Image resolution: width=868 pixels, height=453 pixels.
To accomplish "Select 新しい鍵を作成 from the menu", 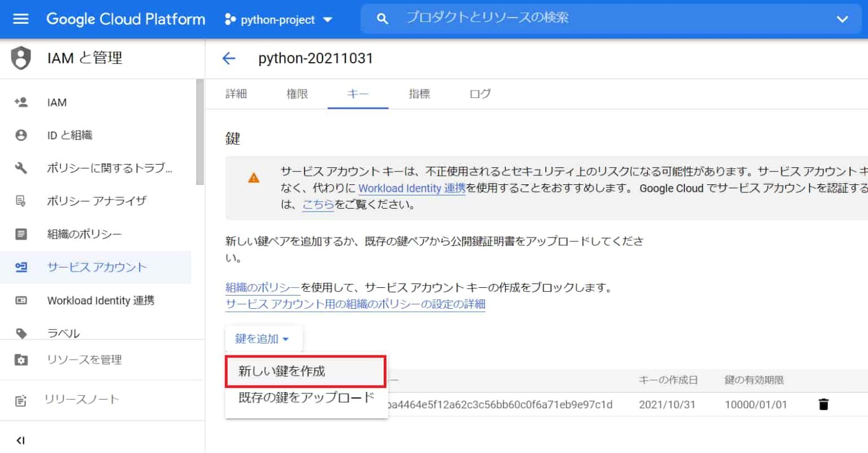I will coord(305,371).
